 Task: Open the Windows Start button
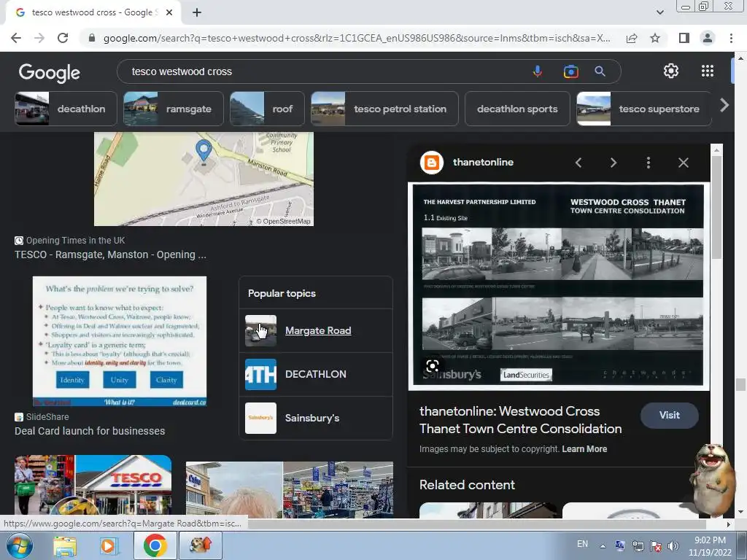[x=20, y=545]
